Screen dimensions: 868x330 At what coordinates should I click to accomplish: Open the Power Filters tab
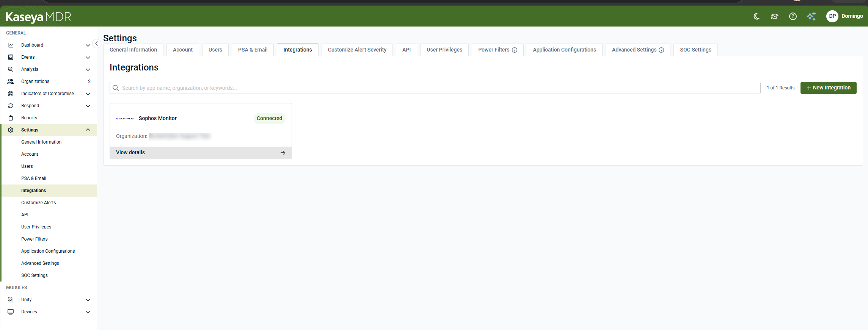pos(498,50)
